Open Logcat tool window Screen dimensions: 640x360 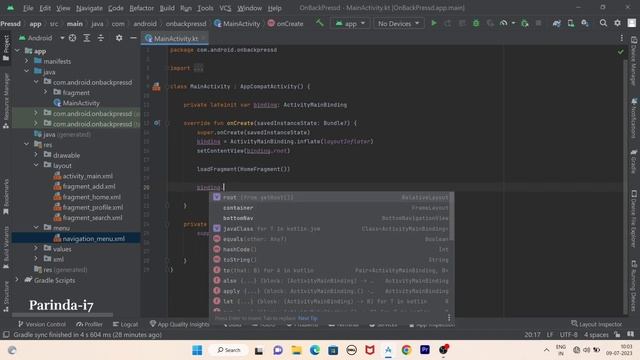click(125, 324)
